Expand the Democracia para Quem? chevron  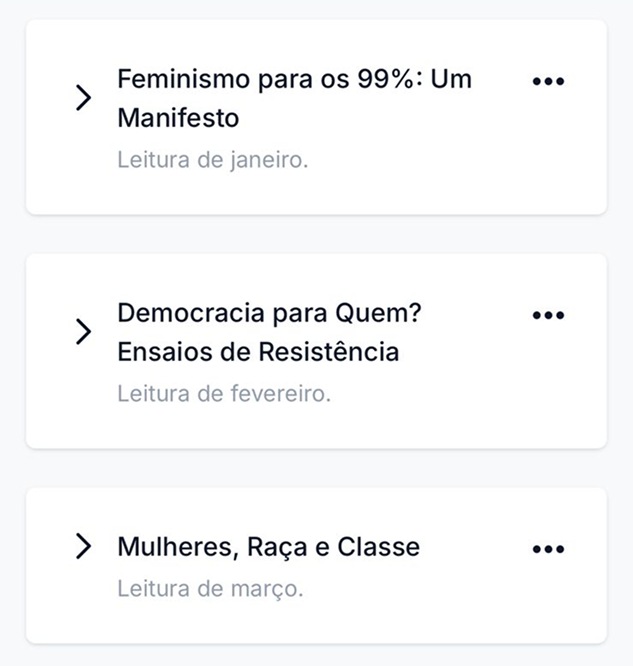84,332
